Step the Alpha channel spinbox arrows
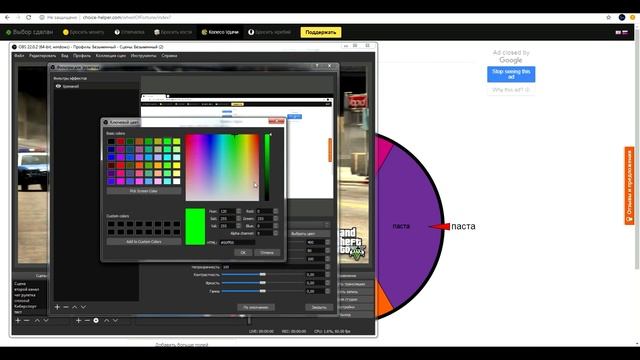Screen dimensions: 640x360 click(276, 233)
